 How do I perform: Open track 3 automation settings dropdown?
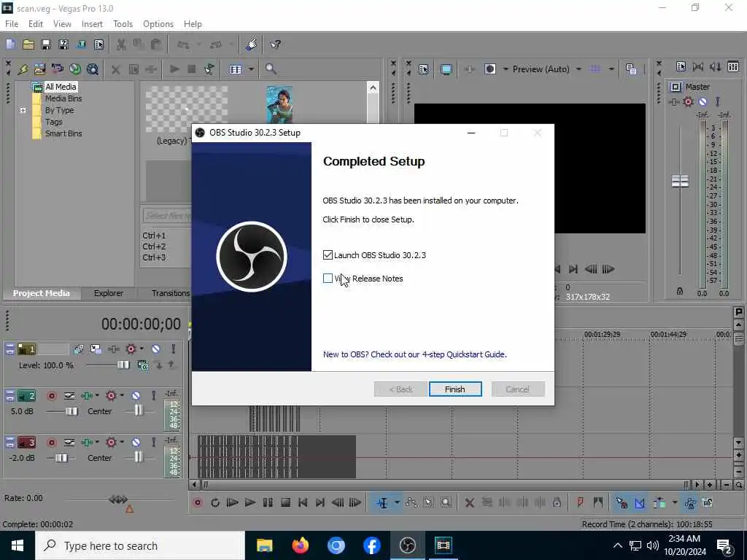pyautogui.click(x=122, y=442)
